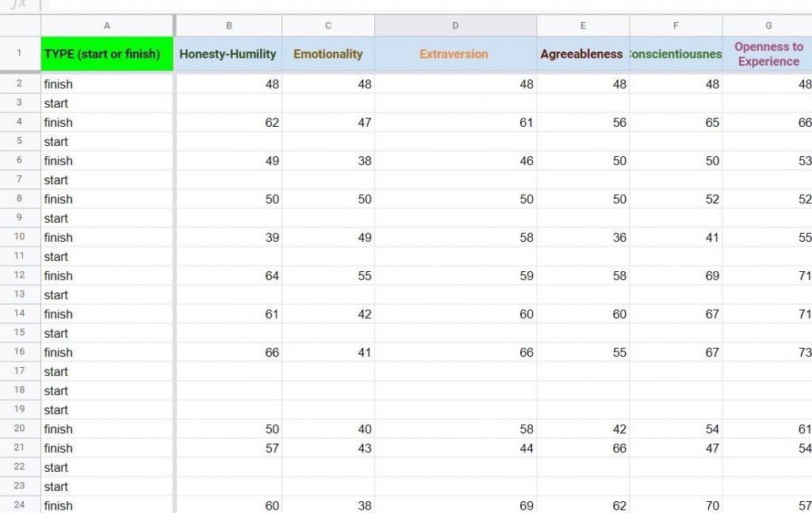812x513 pixels.
Task: Click Openness value 61 in row 20
Action: point(768,429)
